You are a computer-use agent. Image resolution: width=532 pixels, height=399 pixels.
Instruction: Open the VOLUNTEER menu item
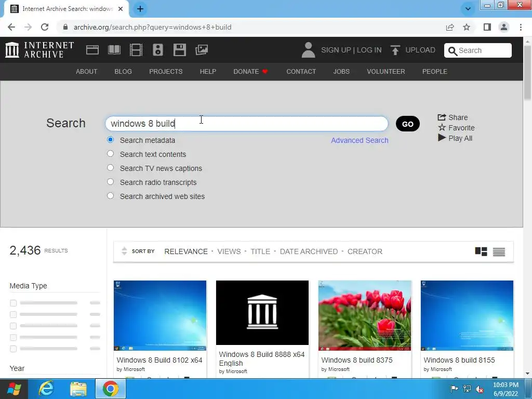[x=386, y=72]
